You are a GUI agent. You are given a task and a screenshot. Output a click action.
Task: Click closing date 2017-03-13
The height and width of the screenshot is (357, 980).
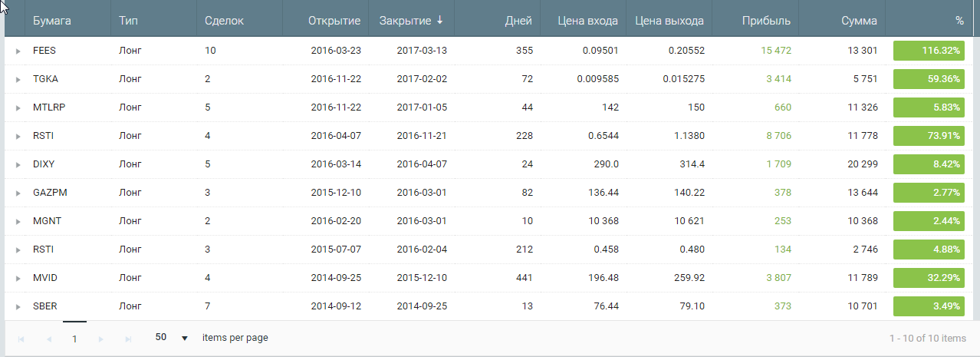422,51
